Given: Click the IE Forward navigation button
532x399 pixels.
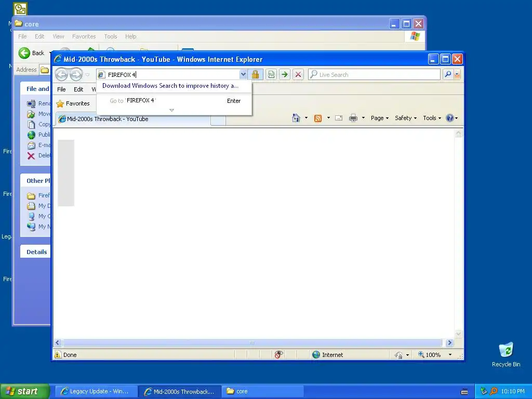Looking at the screenshot, I should 76,74.
